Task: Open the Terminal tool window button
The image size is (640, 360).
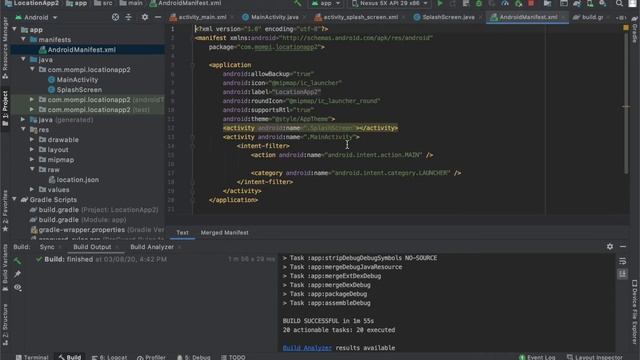Action: pos(32,357)
